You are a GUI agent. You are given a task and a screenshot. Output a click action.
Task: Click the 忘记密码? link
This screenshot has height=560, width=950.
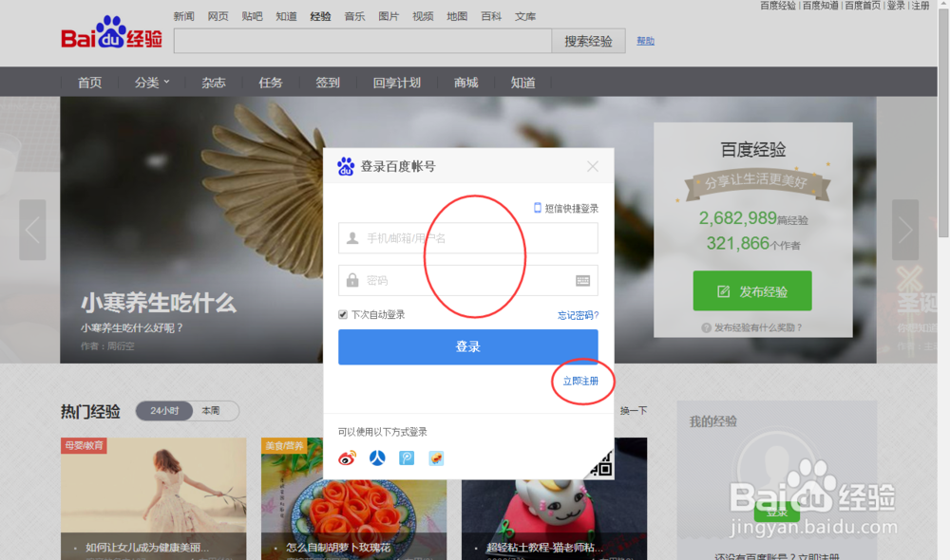pos(578,315)
